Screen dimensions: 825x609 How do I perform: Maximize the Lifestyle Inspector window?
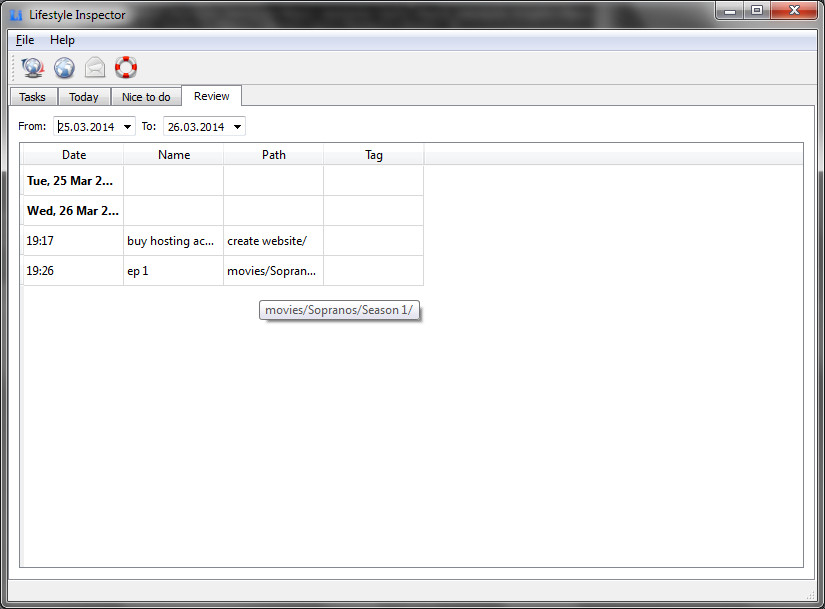pyautogui.click(x=757, y=11)
